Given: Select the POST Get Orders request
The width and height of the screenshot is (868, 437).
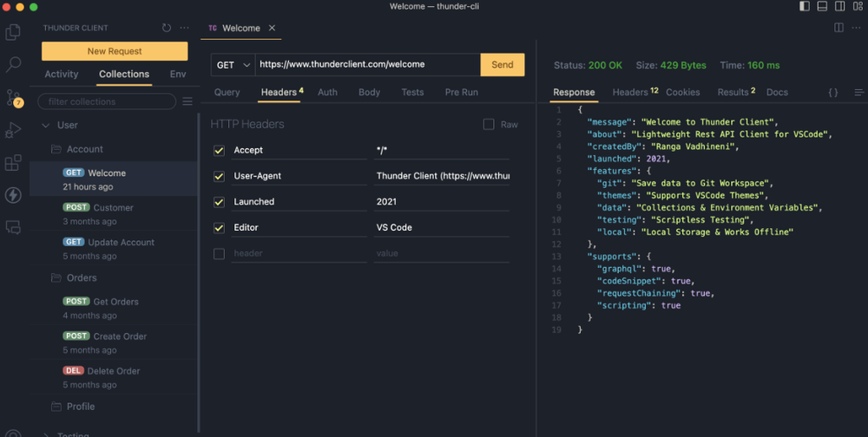Looking at the screenshot, I should (114, 308).
